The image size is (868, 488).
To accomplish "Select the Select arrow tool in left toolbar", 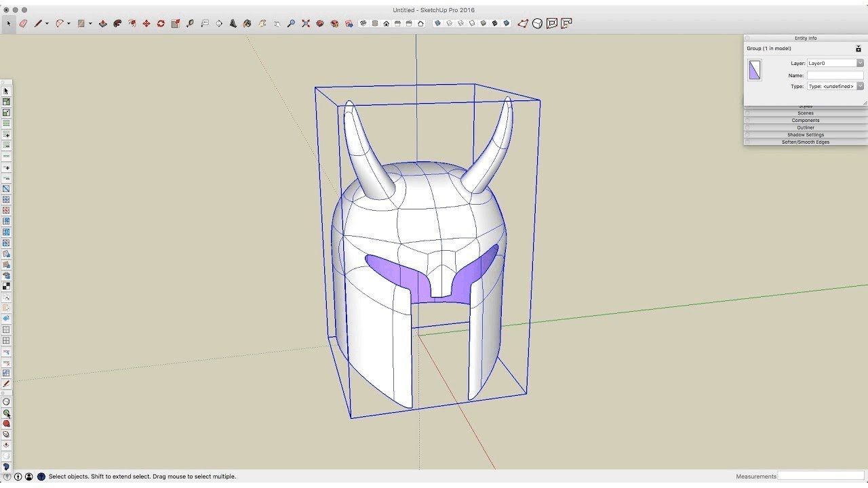I will (x=6, y=91).
